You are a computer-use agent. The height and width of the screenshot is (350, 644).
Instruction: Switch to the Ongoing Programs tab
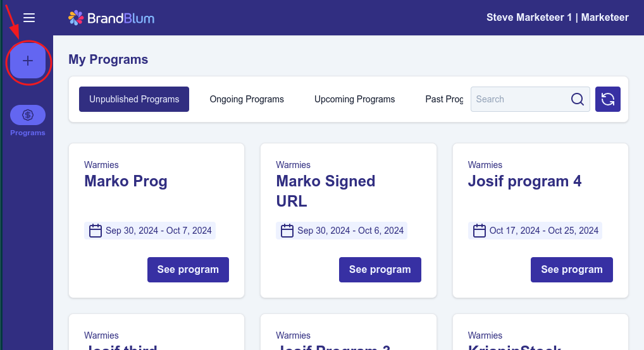point(247,99)
